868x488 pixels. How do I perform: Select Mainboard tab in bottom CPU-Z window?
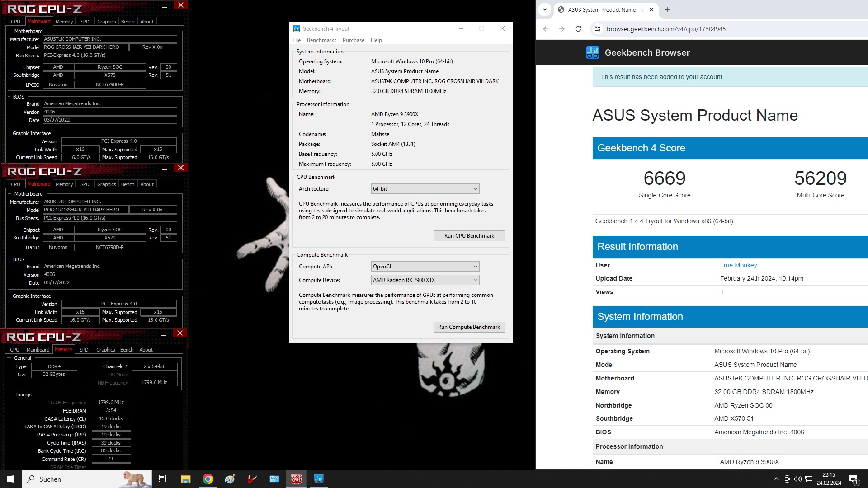pyautogui.click(x=38, y=350)
